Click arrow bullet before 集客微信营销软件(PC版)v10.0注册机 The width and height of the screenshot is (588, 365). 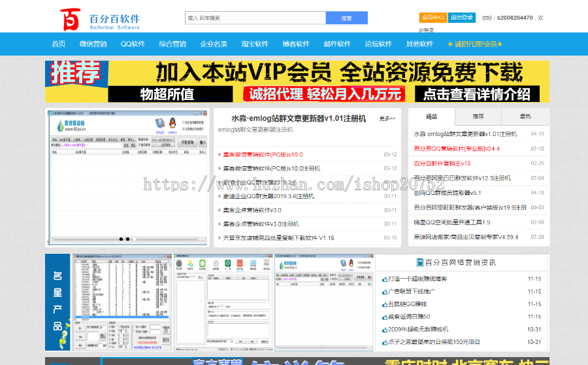coord(220,168)
